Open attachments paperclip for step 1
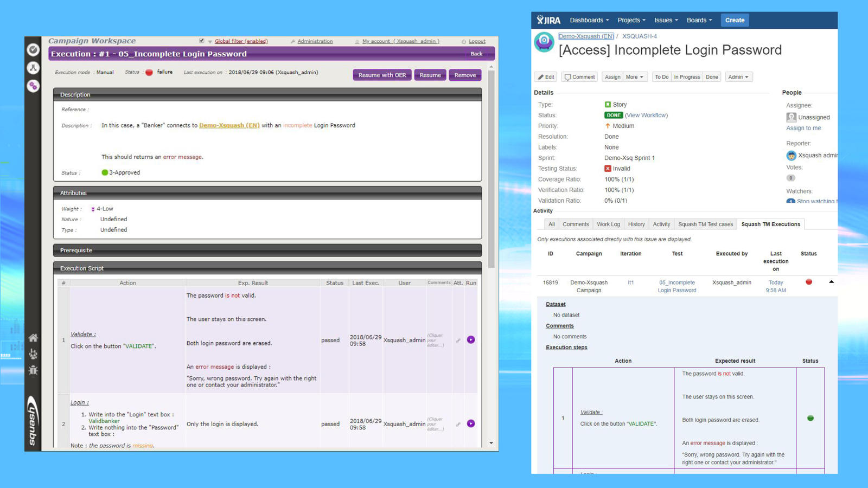 [458, 341]
